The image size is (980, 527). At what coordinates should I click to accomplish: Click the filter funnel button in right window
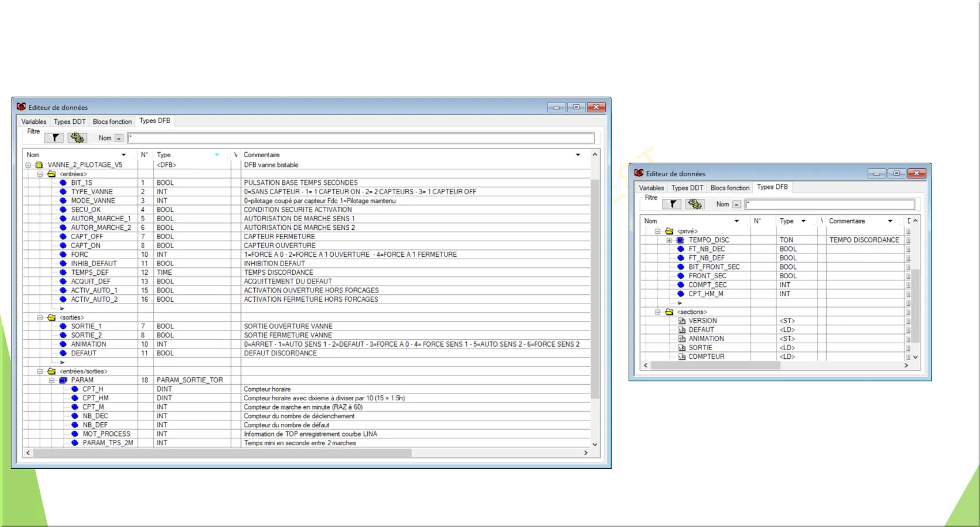(x=672, y=204)
